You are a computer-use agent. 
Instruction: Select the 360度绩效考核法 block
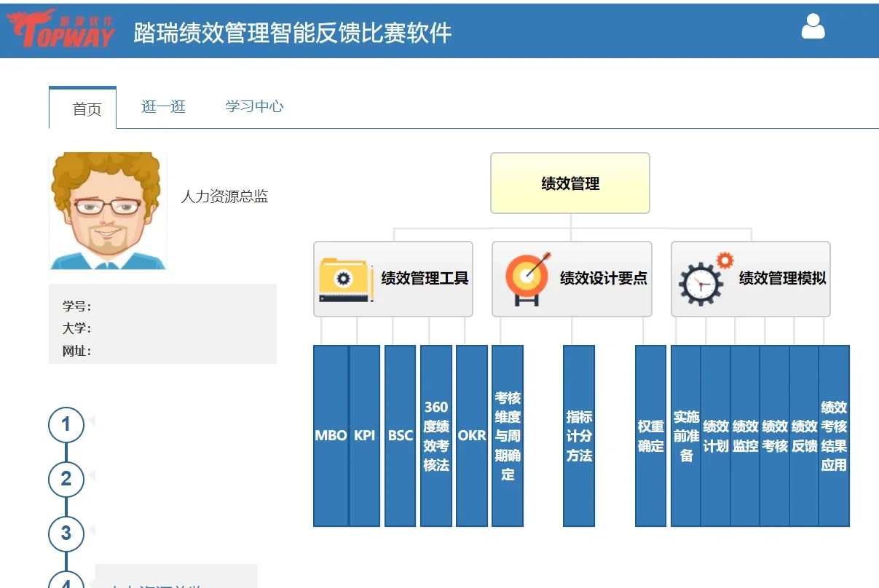(x=435, y=435)
